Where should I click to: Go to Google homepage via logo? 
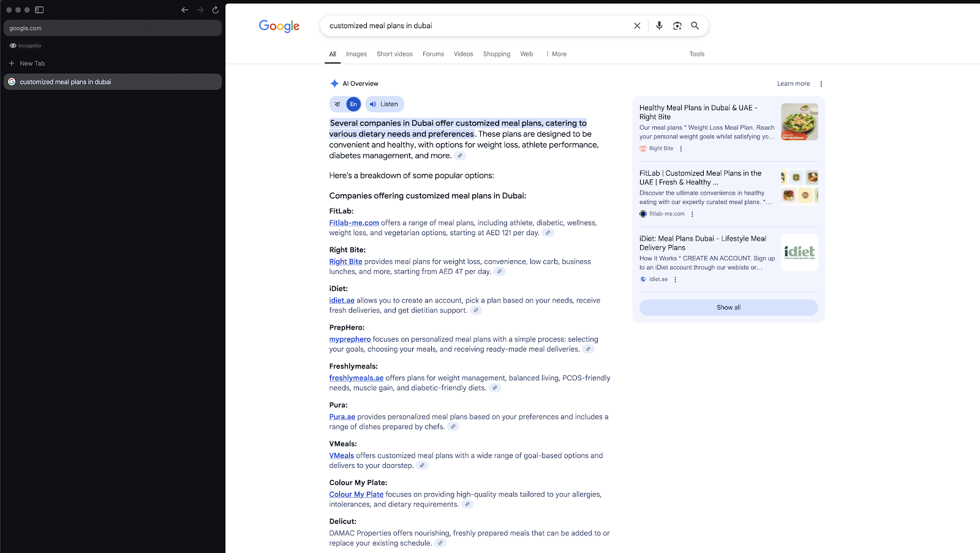pos(279,26)
